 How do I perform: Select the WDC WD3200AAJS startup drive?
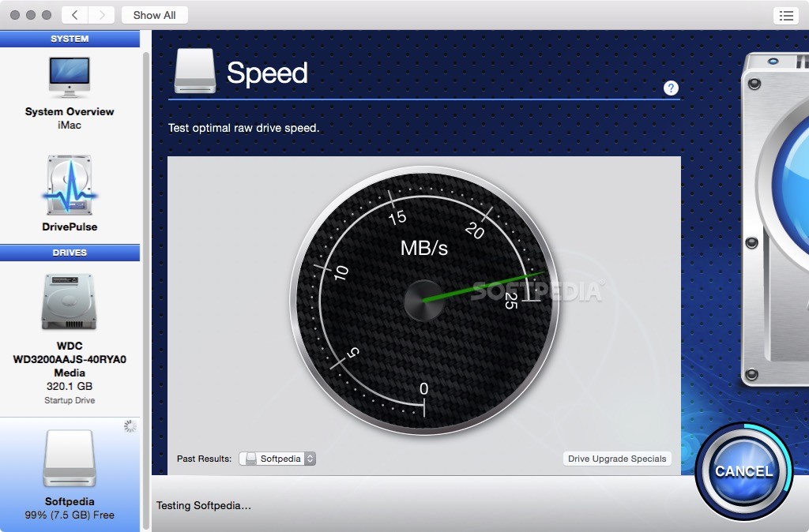(70, 339)
